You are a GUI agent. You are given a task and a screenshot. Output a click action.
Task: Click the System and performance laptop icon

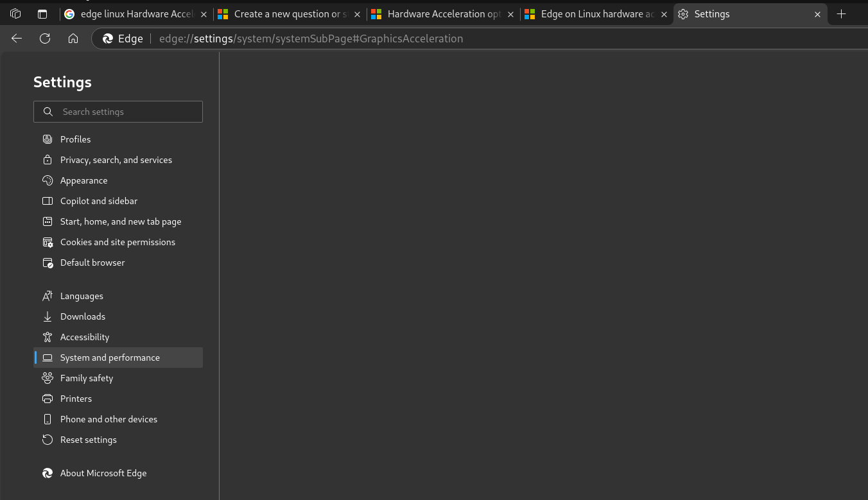(48, 358)
